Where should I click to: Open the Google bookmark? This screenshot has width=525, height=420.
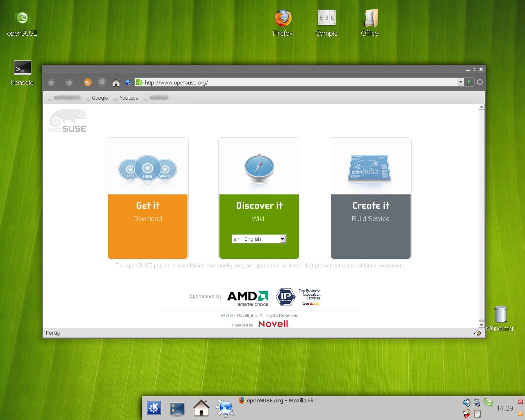pyautogui.click(x=97, y=98)
